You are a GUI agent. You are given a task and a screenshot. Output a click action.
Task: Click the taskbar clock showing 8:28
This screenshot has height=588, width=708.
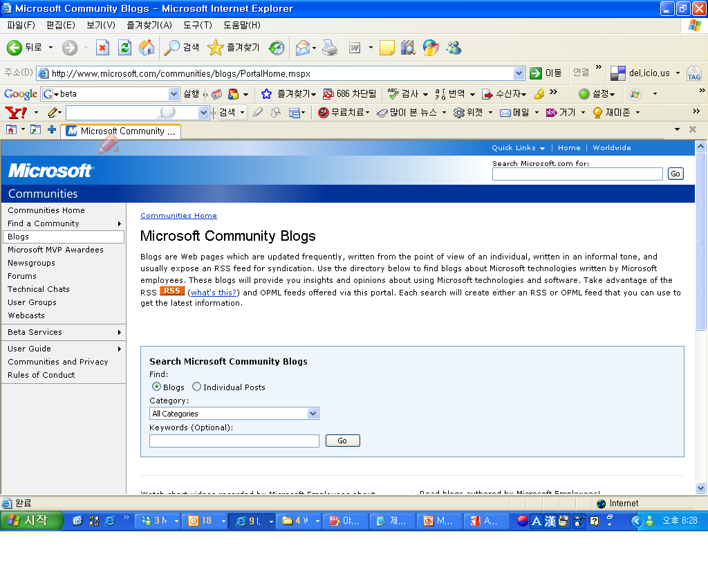click(680, 521)
